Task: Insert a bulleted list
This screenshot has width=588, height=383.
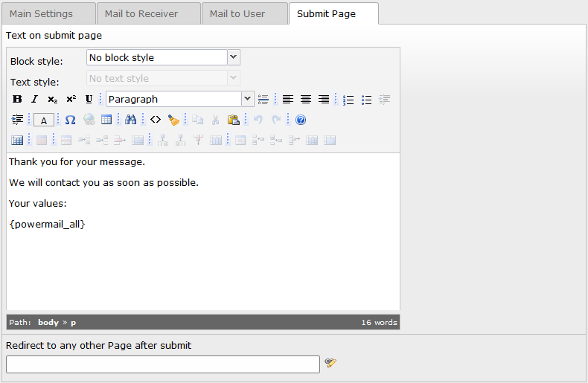Action: 366,100
